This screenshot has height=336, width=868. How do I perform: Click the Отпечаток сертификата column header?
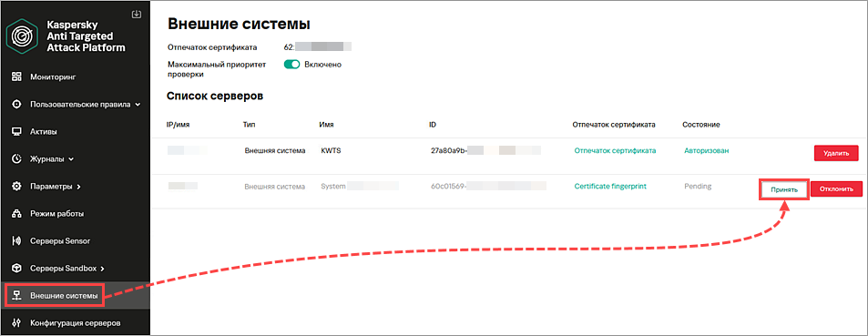point(614,125)
